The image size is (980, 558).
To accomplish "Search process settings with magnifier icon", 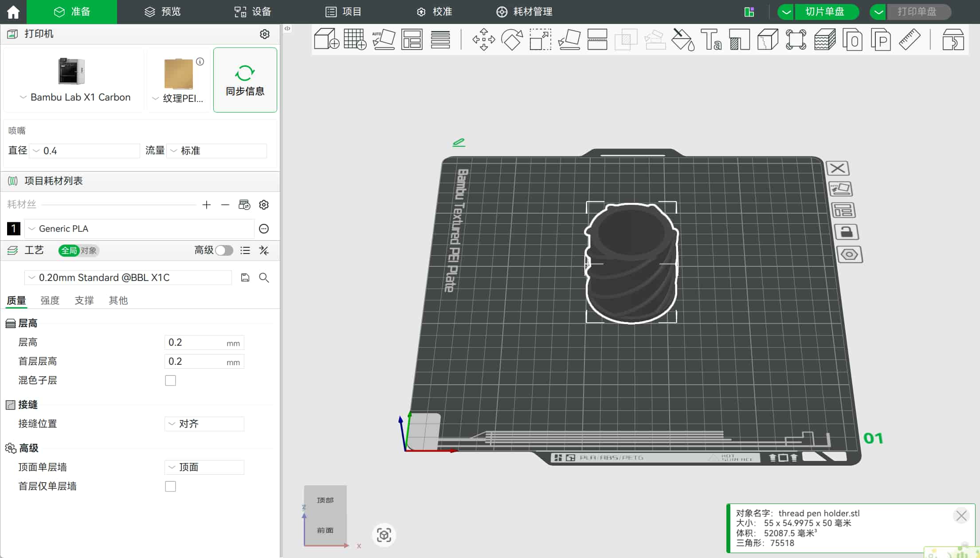I will pyautogui.click(x=264, y=277).
